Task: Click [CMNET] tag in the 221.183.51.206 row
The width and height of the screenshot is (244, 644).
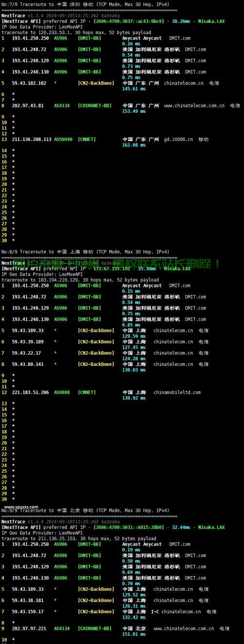Action: click(x=87, y=392)
